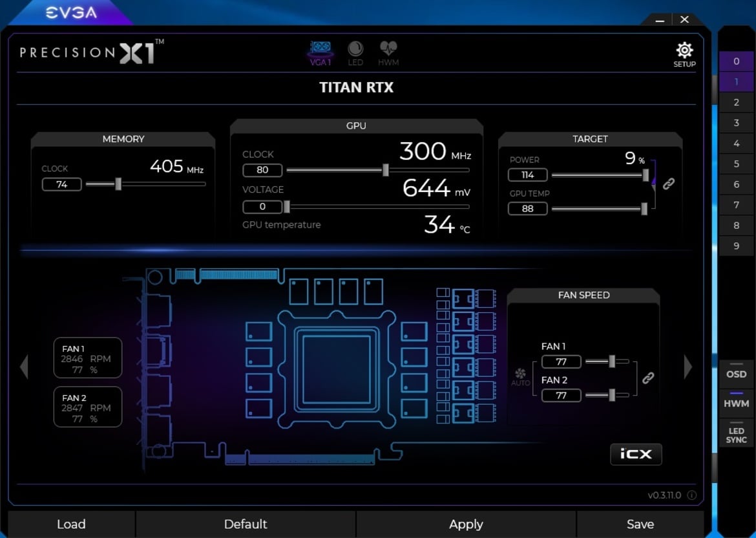The image size is (756, 538).
Task: Click the TITAN RTX title
Action: [356, 87]
